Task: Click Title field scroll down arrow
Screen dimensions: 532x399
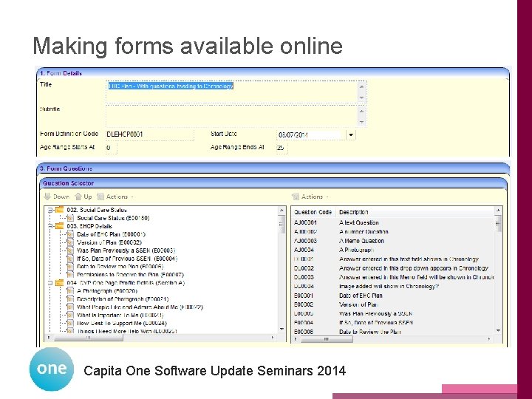Action: pos(361,98)
